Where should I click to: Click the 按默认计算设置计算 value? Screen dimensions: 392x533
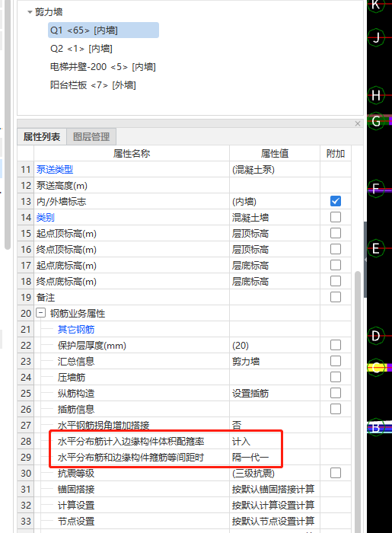(x=273, y=505)
